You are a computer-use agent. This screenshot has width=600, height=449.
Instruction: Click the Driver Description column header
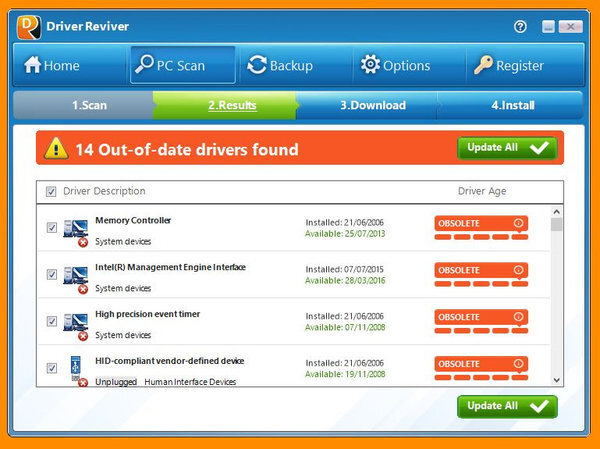[104, 191]
